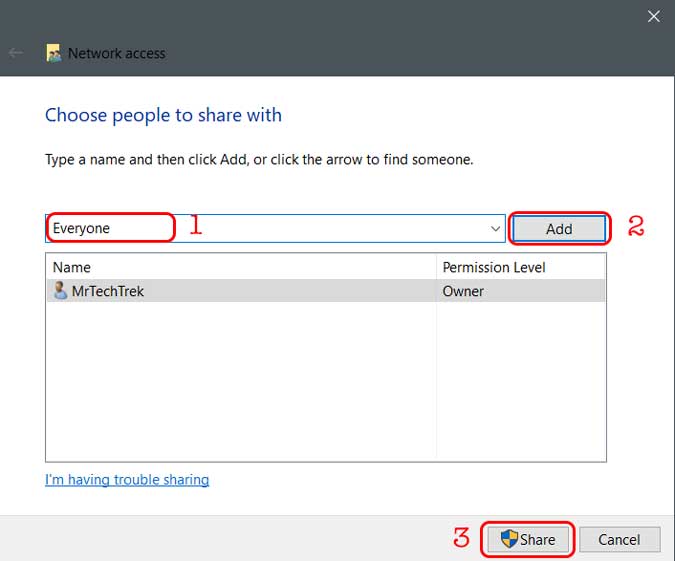
Task: Click the MrTechTrek user avatar icon
Action: pyautogui.click(x=60, y=291)
